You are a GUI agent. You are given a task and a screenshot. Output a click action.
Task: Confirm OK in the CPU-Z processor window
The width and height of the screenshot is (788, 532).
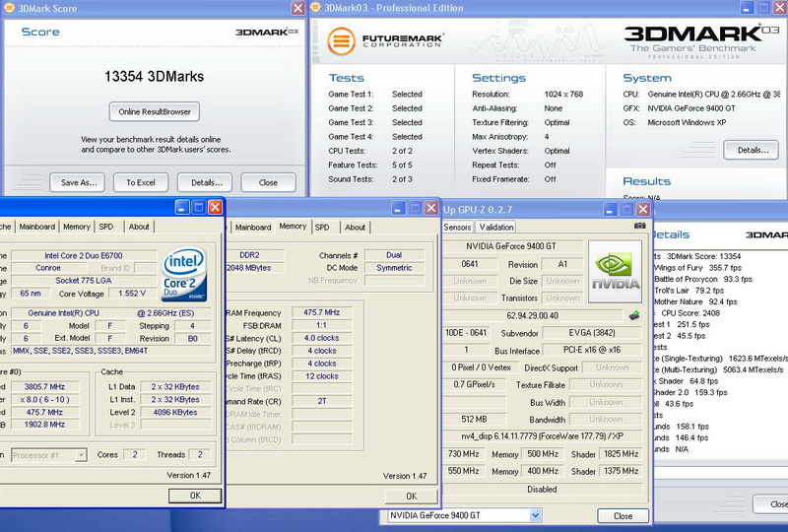(195, 496)
